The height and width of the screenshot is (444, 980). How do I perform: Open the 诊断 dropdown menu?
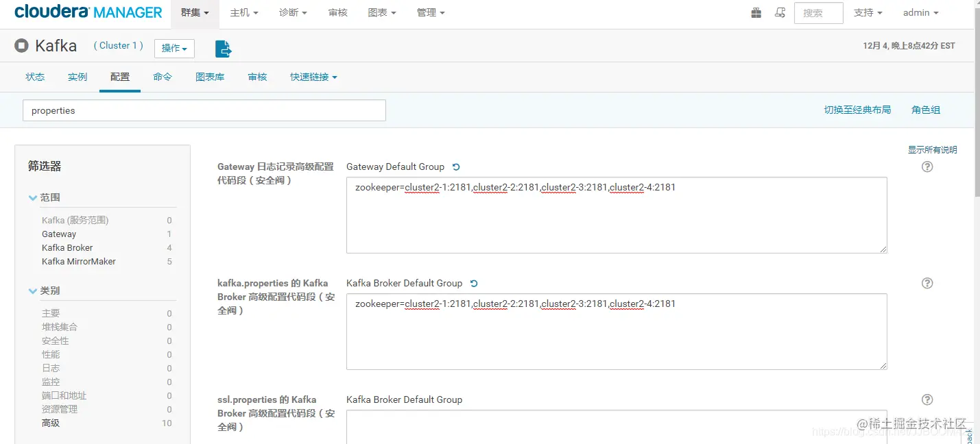coord(293,13)
